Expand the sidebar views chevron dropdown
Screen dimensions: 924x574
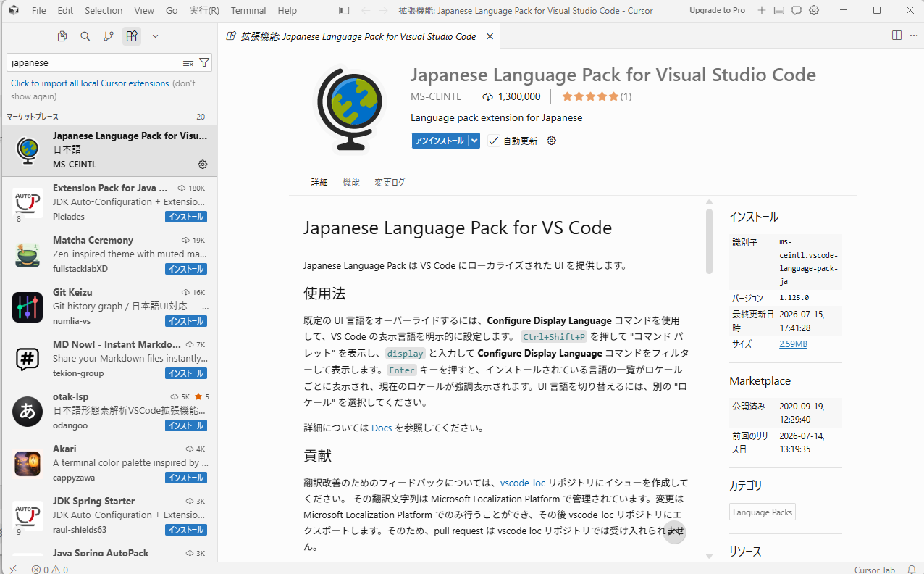pos(155,36)
